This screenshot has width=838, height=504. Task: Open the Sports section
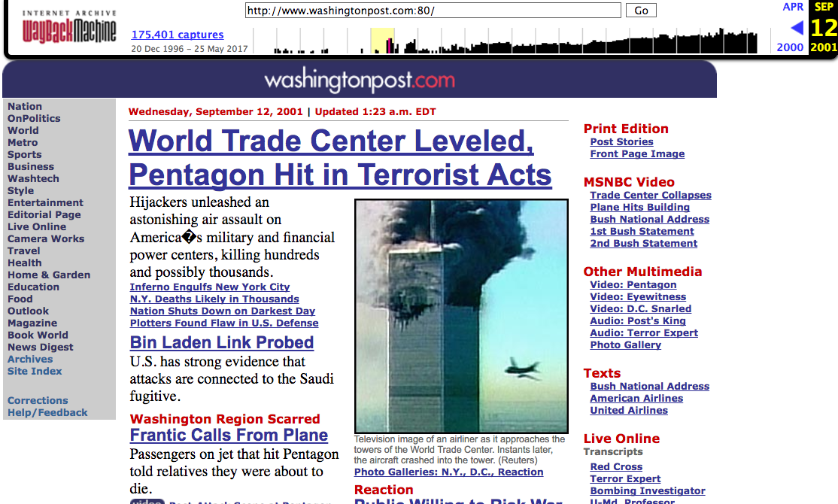[25, 154]
